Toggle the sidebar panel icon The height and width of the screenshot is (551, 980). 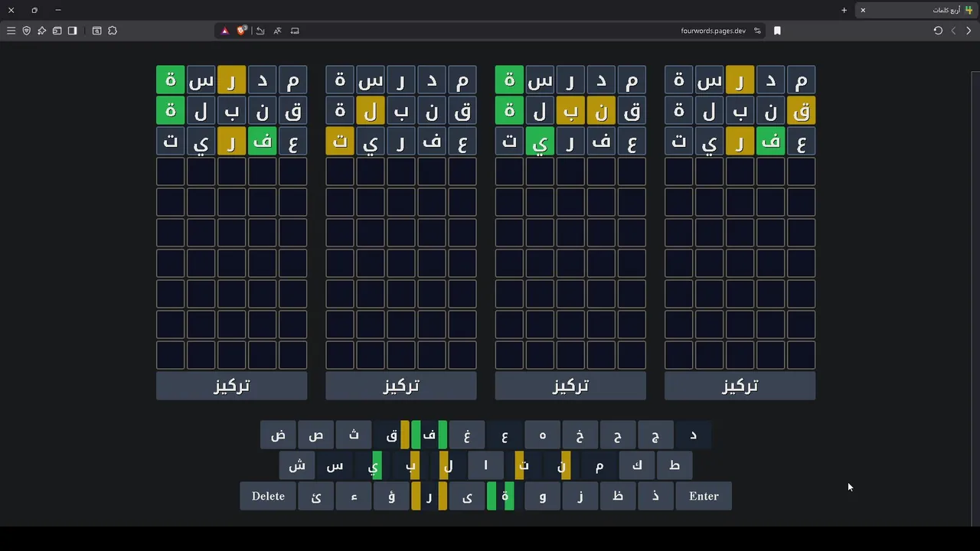(x=72, y=31)
